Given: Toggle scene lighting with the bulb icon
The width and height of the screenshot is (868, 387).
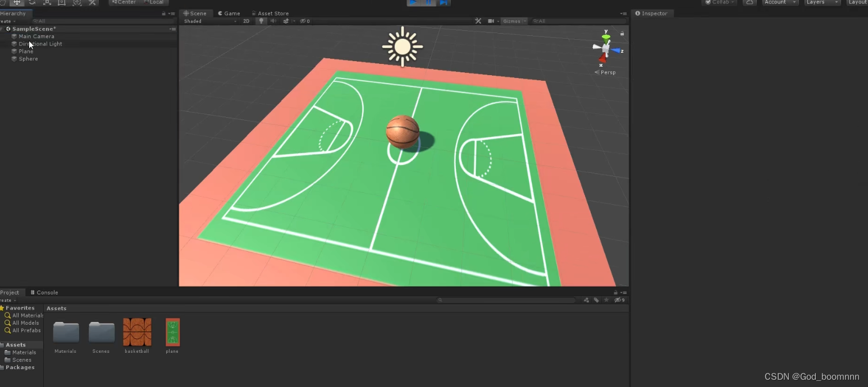Looking at the screenshot, I should click(261, 21).
